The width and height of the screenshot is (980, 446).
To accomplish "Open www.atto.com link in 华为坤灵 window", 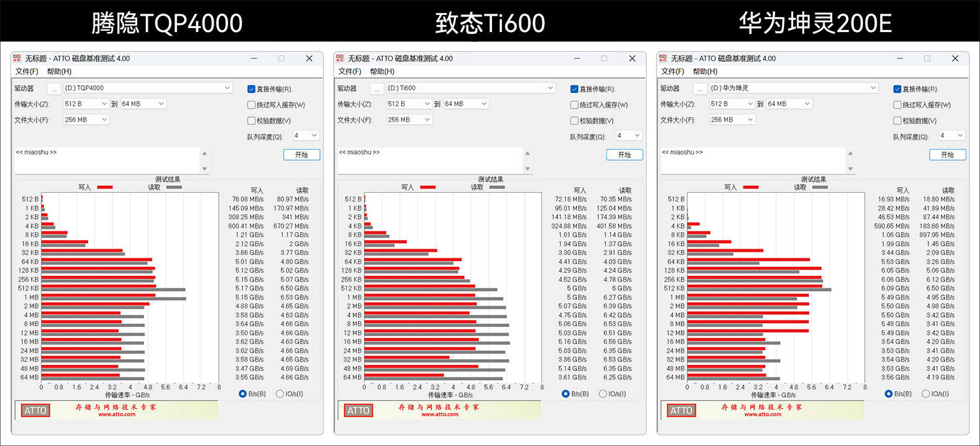I will [x=762, y=415].
